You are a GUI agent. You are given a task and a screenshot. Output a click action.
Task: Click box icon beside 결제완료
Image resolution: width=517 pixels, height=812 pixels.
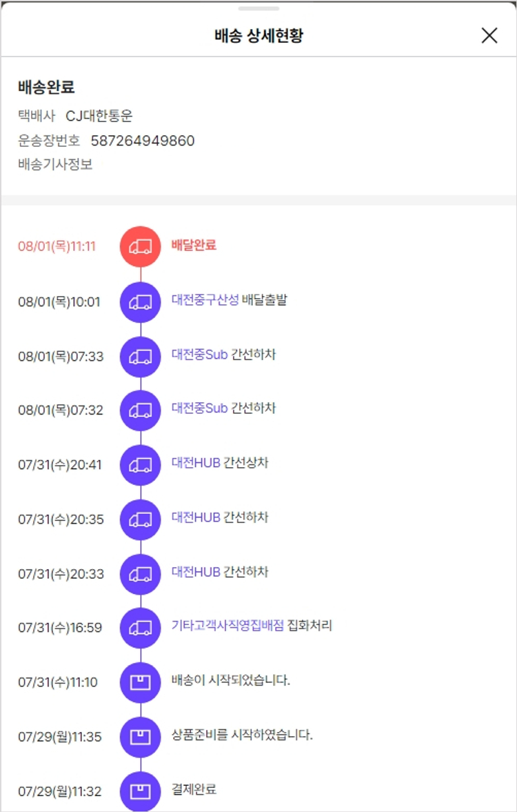coord(141,791)
